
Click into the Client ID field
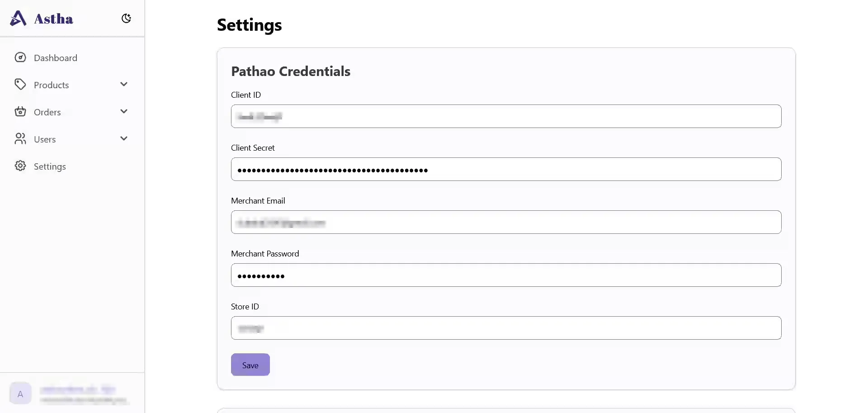(x=505, y=116)
